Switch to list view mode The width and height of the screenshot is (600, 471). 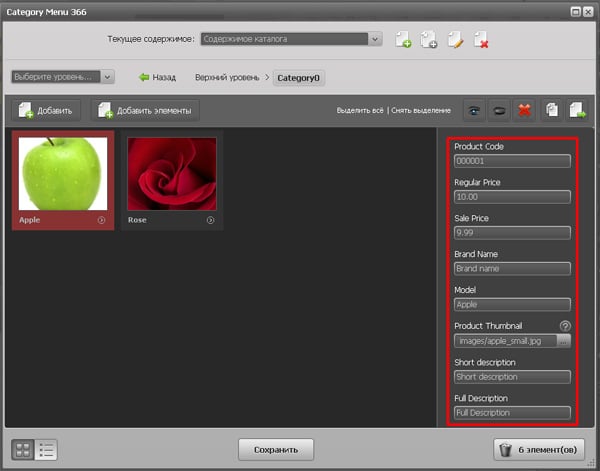click(x=45, y=450)
